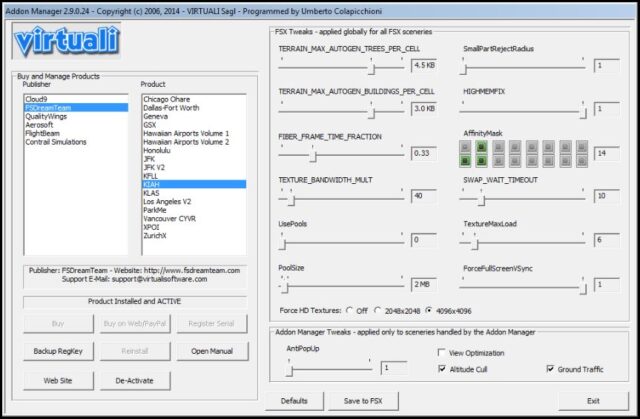The image size is (640, 419).
Task: Select Force HD Textures Off radio
Action: (349, 310)
